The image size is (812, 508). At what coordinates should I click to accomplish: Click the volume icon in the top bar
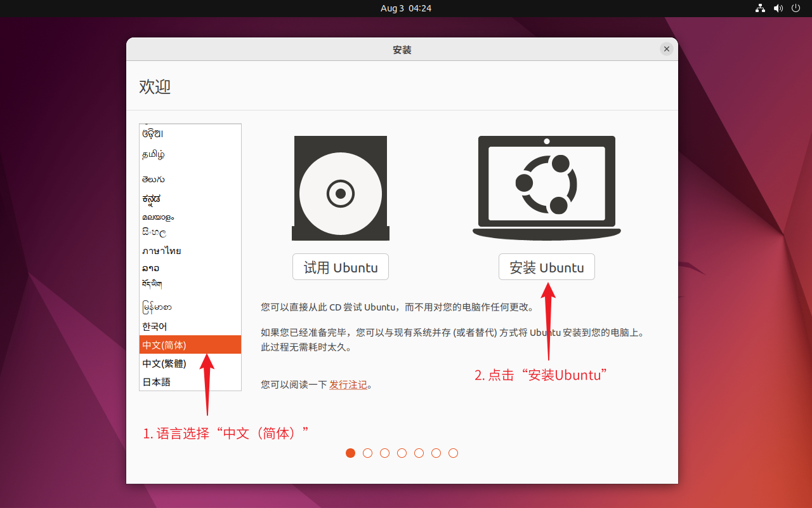coord(777,8)
